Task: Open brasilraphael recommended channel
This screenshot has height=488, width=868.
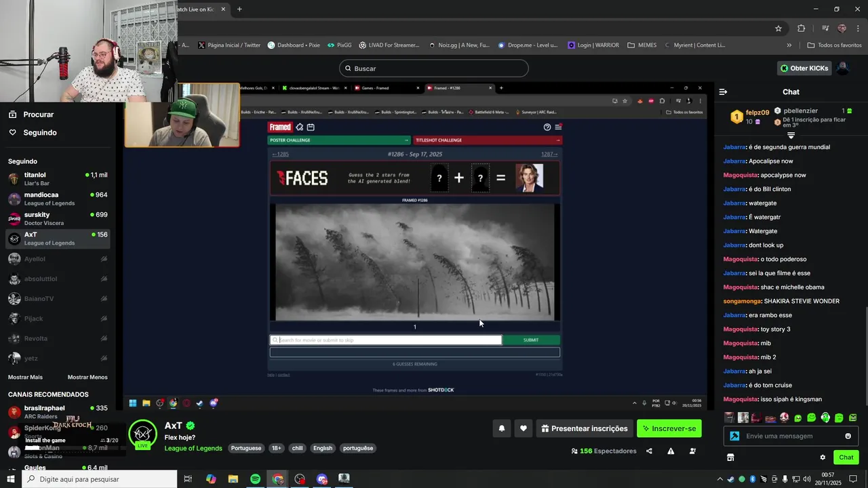Action: coord(58,411)
